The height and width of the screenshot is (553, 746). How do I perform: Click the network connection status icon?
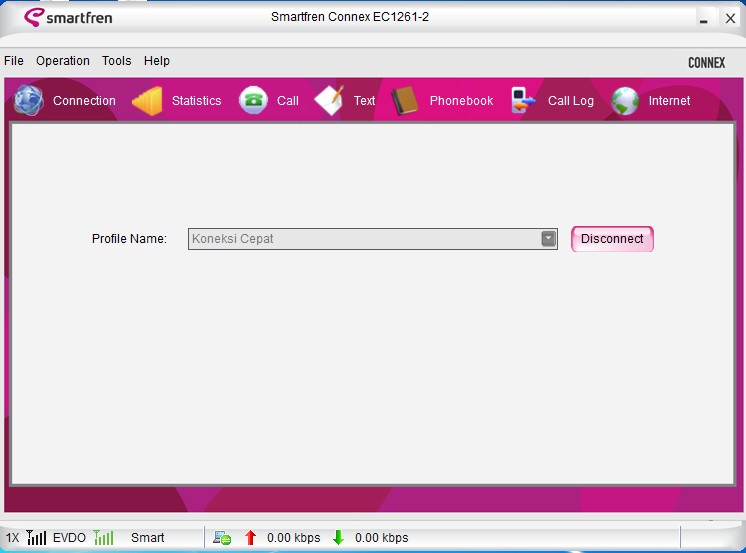click(222, 538)
